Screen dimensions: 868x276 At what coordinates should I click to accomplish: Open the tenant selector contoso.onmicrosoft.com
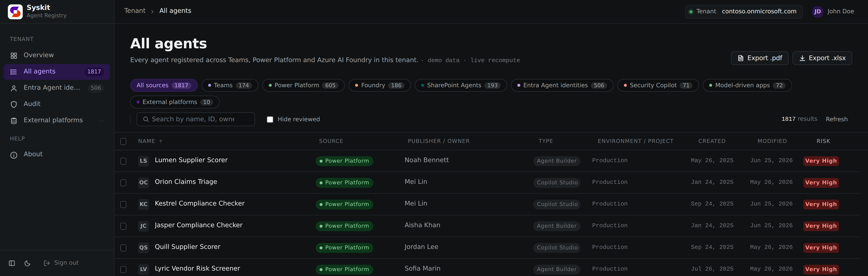(744, 11)
